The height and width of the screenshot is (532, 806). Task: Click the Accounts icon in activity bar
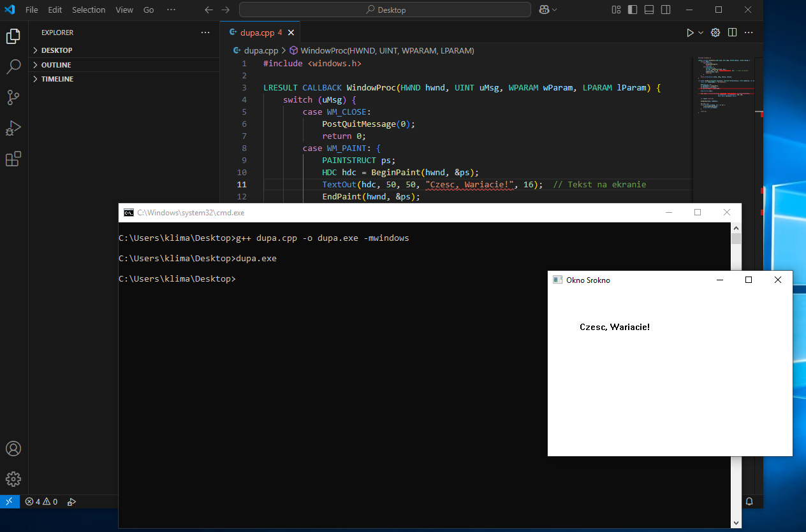(13, 449)
